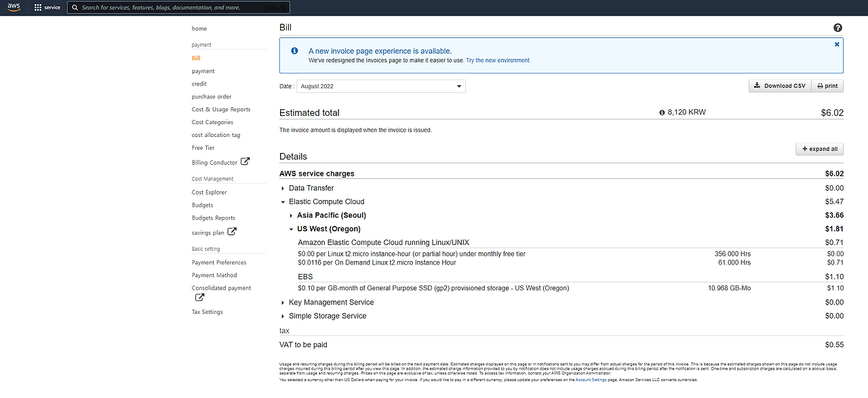Click the print button
This screenshot has width=868, height=398.
click(x=827, y=86)
